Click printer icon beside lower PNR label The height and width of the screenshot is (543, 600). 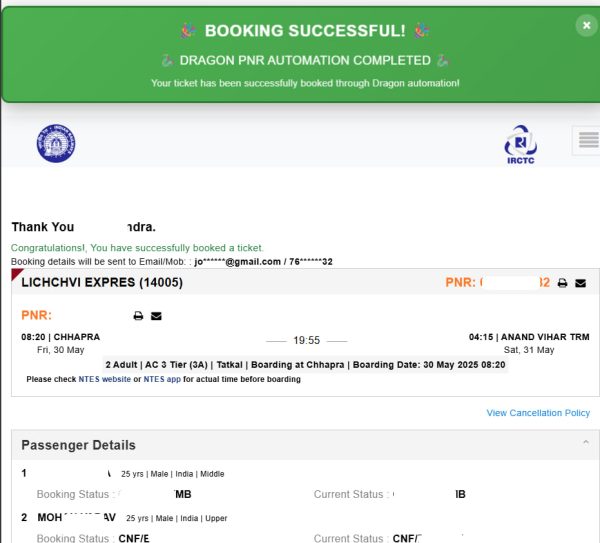[x=138, y=316]
